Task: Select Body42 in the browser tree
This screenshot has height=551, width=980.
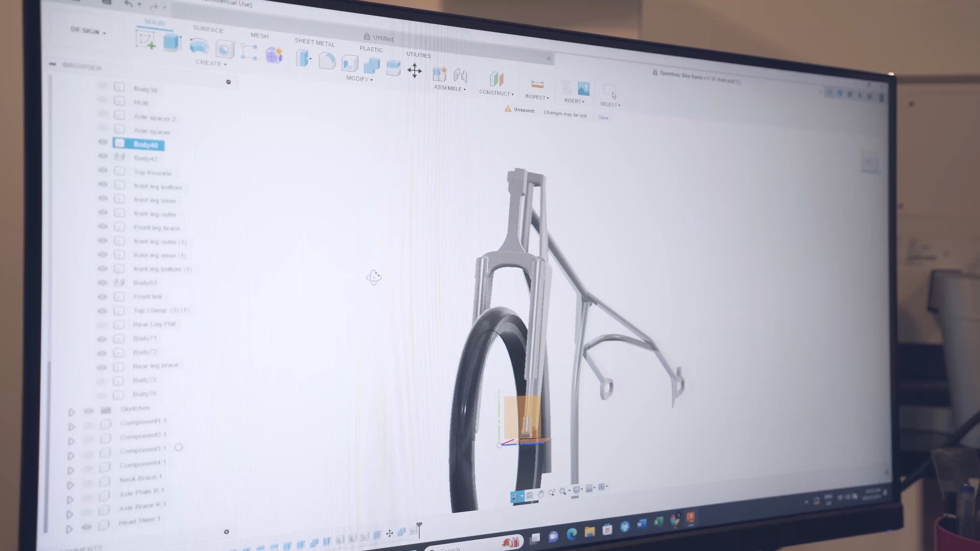Action: pyautogui.click(x=145, y=158)
